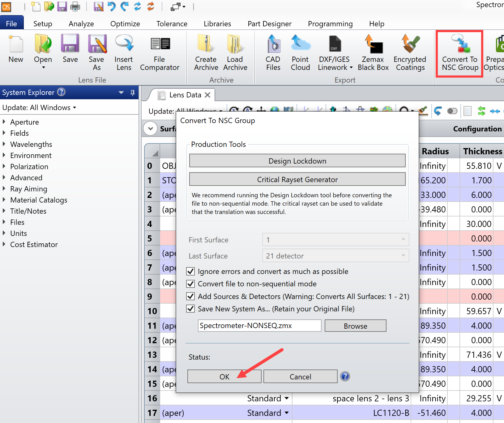This screenshot has width=504, height=423.
Task: Click the orange Update All refresh icon
Action: (x=151, y=6)
